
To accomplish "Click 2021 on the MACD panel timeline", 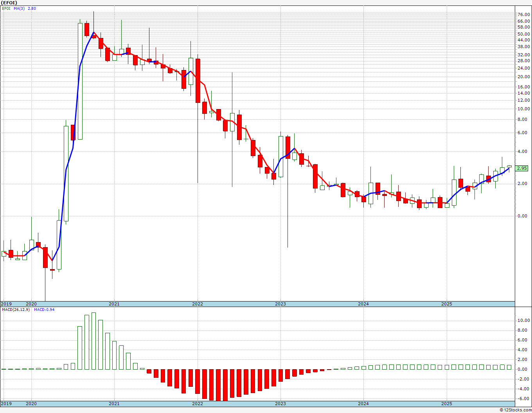I will pos(114,404).
